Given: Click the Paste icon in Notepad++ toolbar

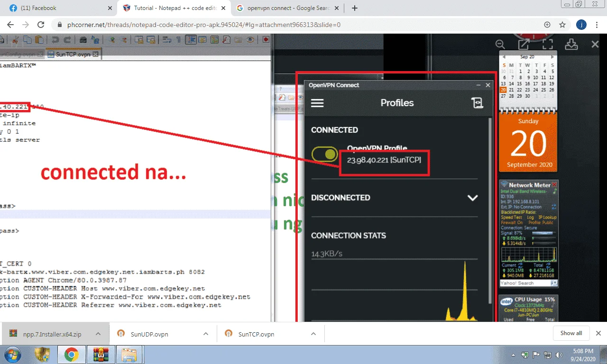Looking at the screenshot, I should (39, 40).
